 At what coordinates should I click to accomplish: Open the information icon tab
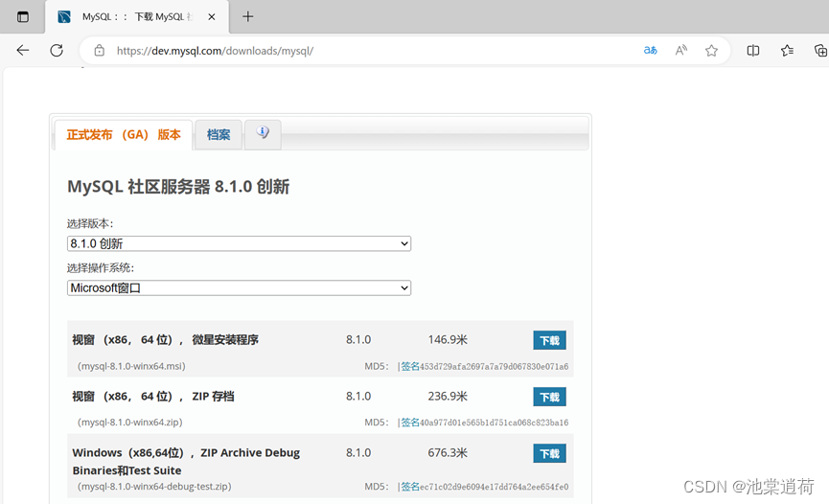[x=263, y=133]
